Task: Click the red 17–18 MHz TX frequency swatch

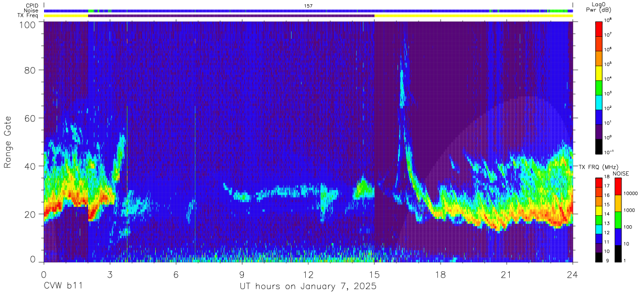Action: (x=599, y=183)
